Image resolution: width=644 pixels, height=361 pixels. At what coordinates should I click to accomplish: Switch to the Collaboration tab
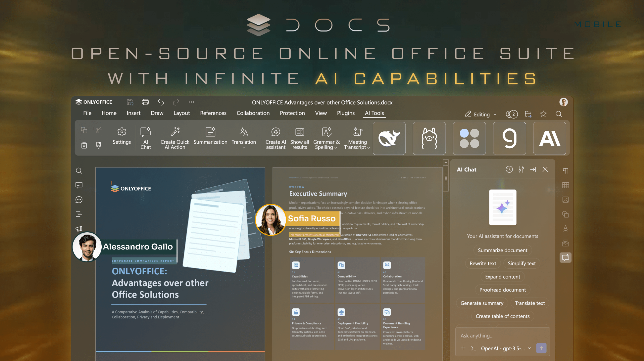coord(253,113)
